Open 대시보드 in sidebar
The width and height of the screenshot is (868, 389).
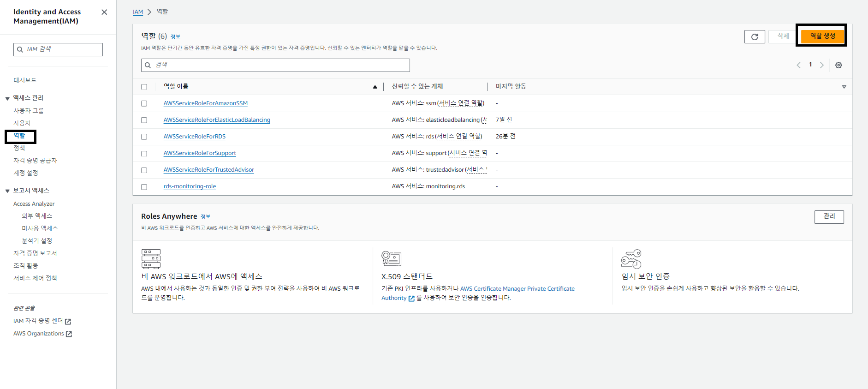tap(25, 80)
